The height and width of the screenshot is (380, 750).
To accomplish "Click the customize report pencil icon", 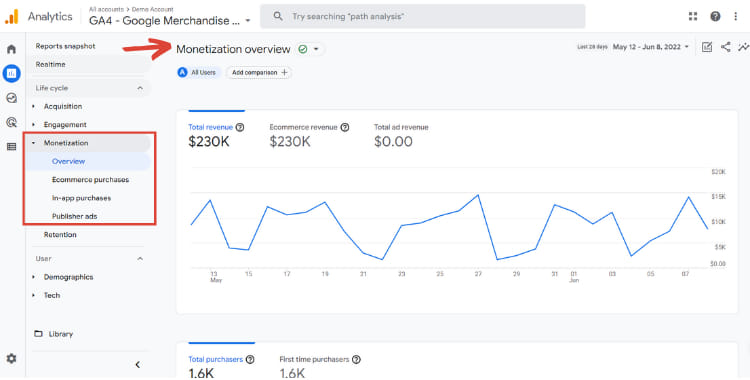I will [706, 47].
